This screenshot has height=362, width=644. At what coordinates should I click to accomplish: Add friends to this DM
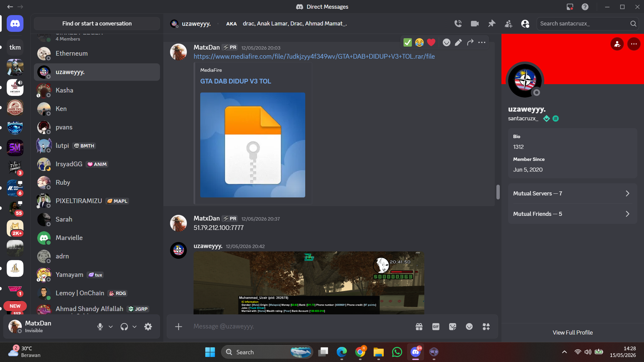coord(508,23)
